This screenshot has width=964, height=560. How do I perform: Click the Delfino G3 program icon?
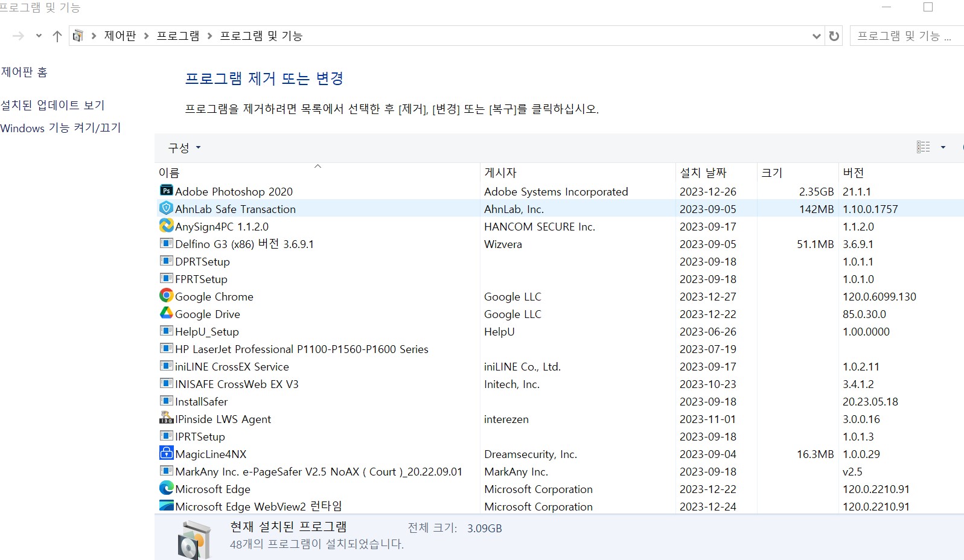click(166, 243)
